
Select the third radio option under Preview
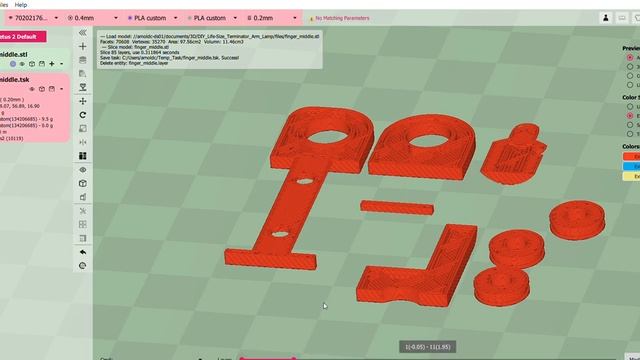click(x=630, y=76)
